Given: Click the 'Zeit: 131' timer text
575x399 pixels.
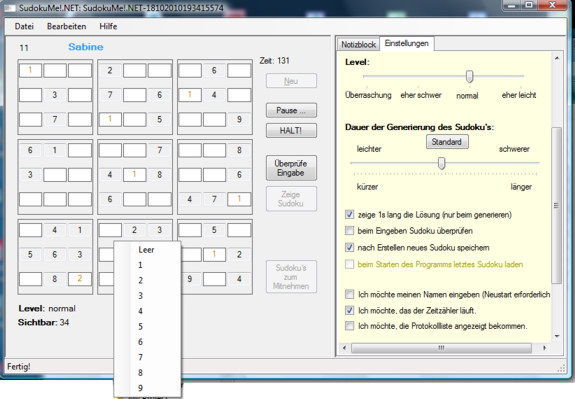Looking at the screenshot, I should click(x=274, y=61).
